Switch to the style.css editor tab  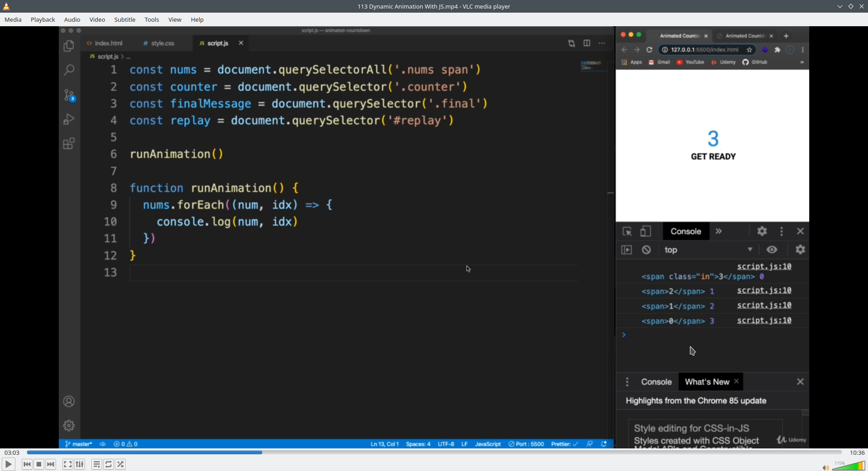click(x=163, y=43)
